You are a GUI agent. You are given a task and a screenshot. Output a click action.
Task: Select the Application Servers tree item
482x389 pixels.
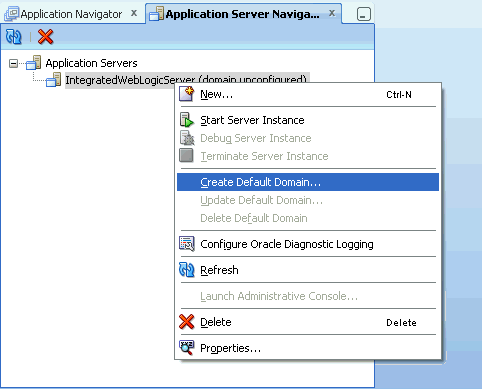tap(91, 63)
